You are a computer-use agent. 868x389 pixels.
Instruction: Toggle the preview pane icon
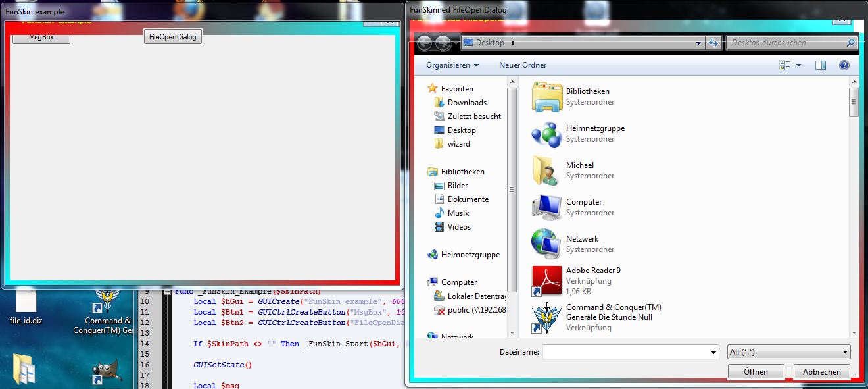click(x=820, y=65)
